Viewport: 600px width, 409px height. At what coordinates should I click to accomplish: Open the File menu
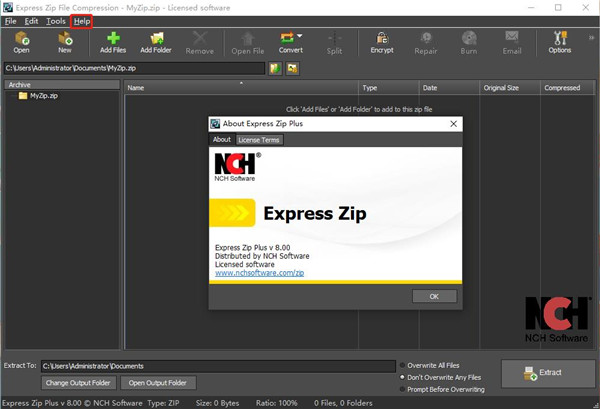point(10,21)
